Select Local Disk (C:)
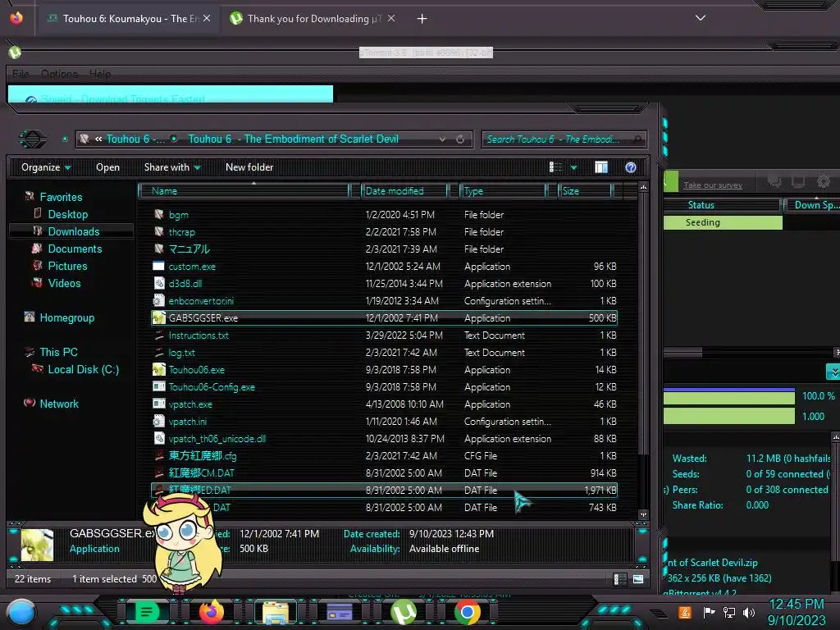This screenshot has height=630, width=840. coord(84,370)
